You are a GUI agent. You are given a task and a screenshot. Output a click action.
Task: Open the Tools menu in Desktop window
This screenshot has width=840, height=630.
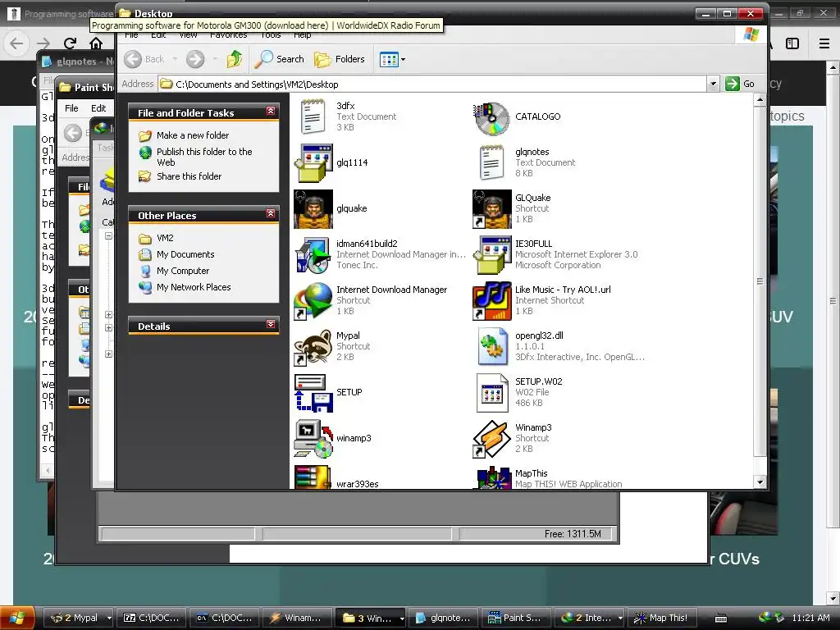pos(271,35)
